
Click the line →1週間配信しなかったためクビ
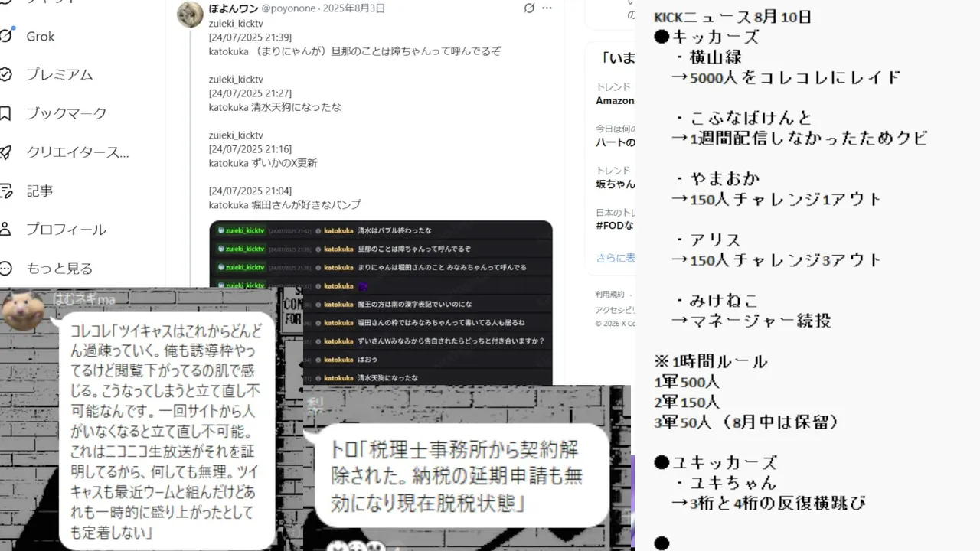(799, 139)
